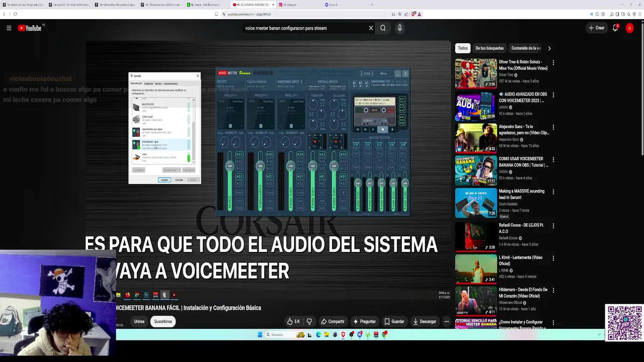Screen dimensions: 644x362
Task: Open the sidebar panel browser icon
Action: click(x=618, y=14)
